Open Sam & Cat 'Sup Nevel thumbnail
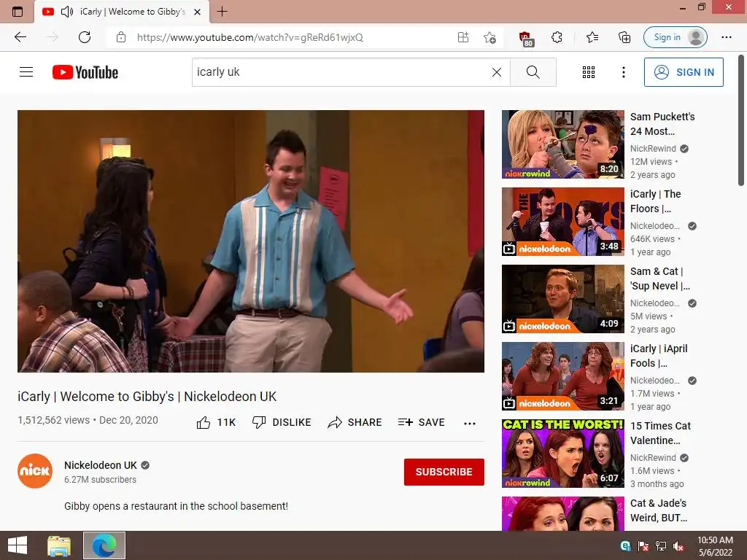747x560 pixels. click(x=562, y=298)
